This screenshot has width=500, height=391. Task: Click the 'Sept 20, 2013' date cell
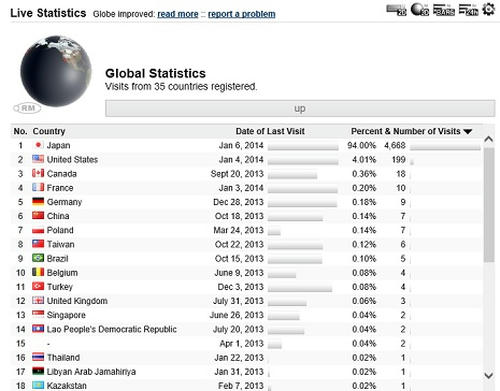237,174
